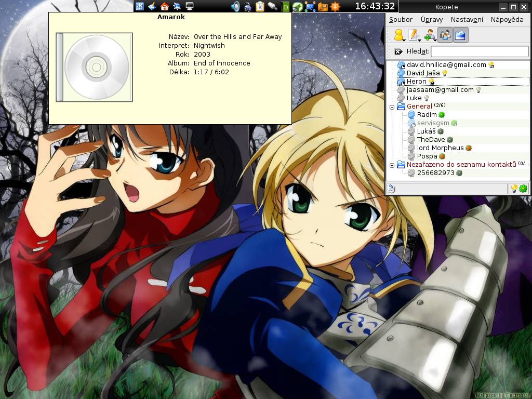The width and height of the screenshot is (532, 399).
Task: Select contact Lukáš
Action: tap(426, 131)
